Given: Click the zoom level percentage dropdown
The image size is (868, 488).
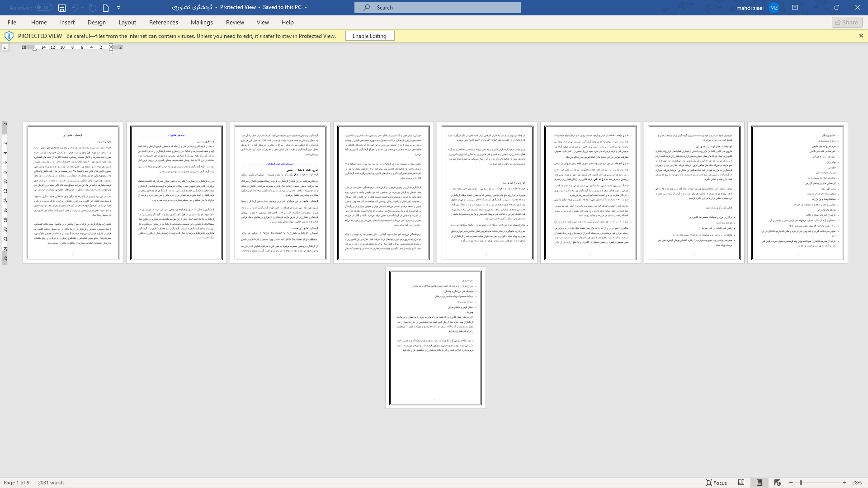Looking at the screenshot, I should [x=857, y=483].
